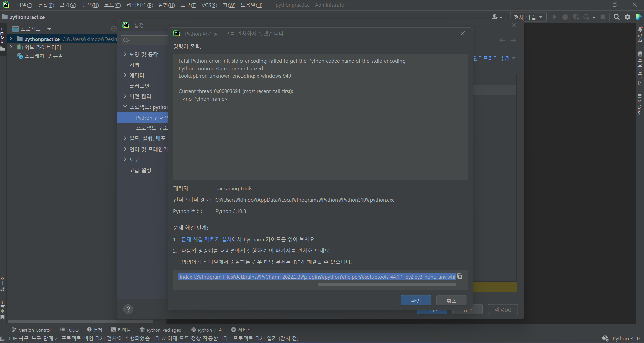The width and height of the screenshot is (644, 343).
Task: Open the 리팩터링(R) menu
Action: coord(139,5)
